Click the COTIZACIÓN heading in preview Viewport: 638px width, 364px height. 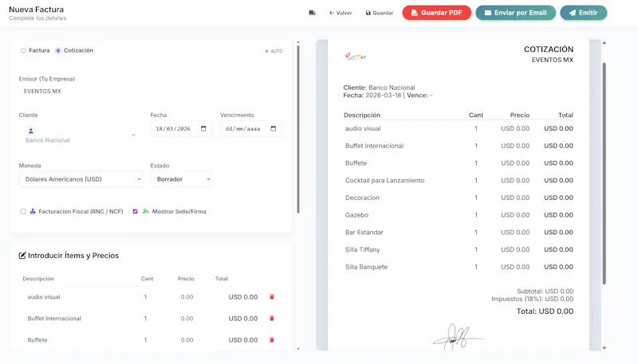tap(549, 49)
